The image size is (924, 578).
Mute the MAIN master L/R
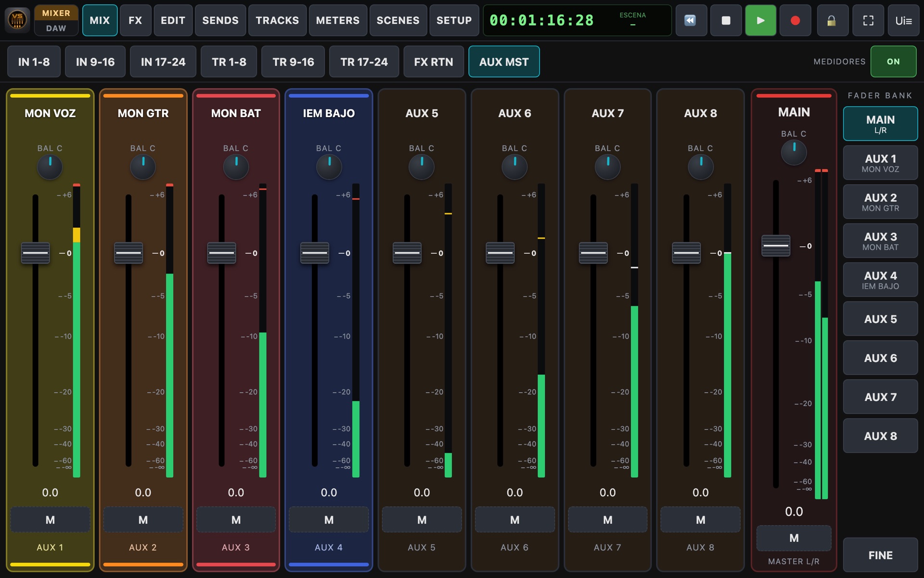click(x=794, y=538)
